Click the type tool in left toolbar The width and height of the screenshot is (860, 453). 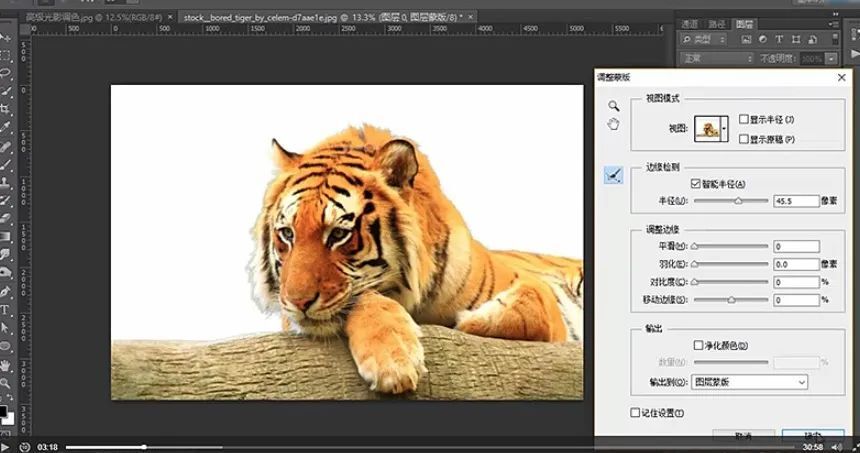click(x=6, y=310)
